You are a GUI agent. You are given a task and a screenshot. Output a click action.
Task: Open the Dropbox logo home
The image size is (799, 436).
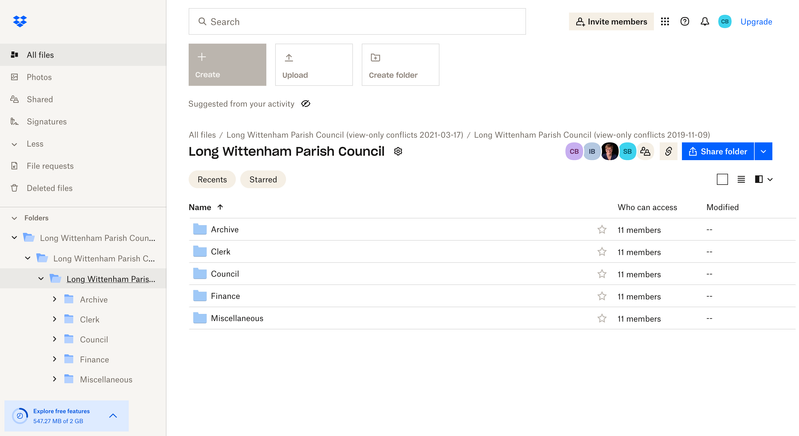(20, 21)
